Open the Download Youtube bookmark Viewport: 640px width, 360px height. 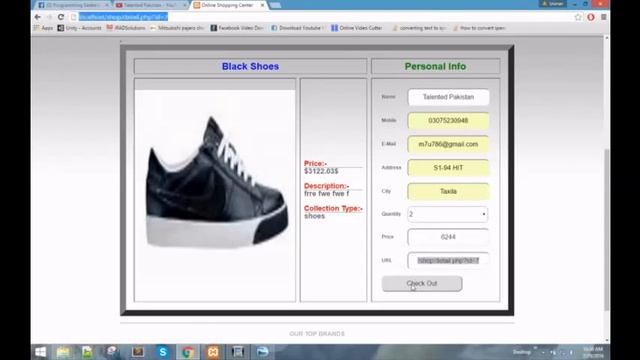298,28
